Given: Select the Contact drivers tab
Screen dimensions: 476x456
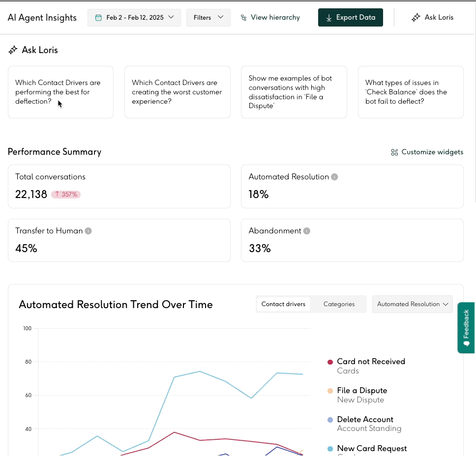Looking at the screenshot, I should coord(283,304).
